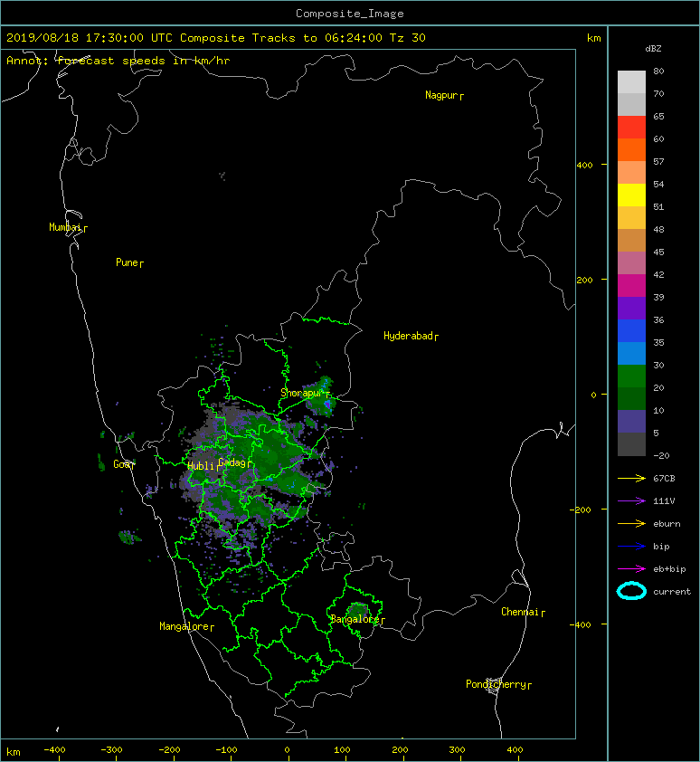
Task: Select the -20 dBZ dark grey swatch
Action: tap(631, 443)
